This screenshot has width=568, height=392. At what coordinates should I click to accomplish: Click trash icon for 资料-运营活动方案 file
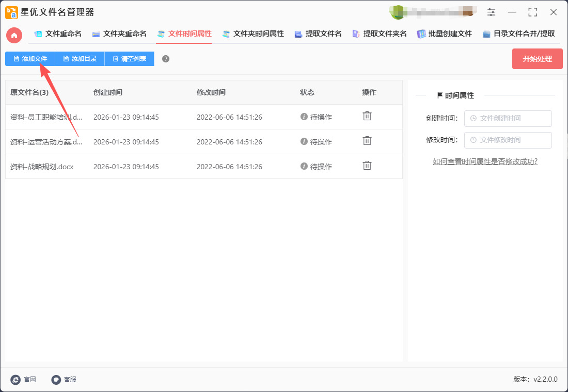coord(367,141)
